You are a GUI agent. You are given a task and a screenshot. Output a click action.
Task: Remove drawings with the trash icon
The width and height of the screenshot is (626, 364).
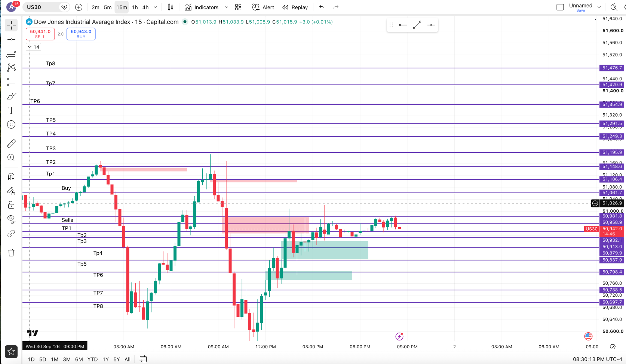[x=11, y=253]
